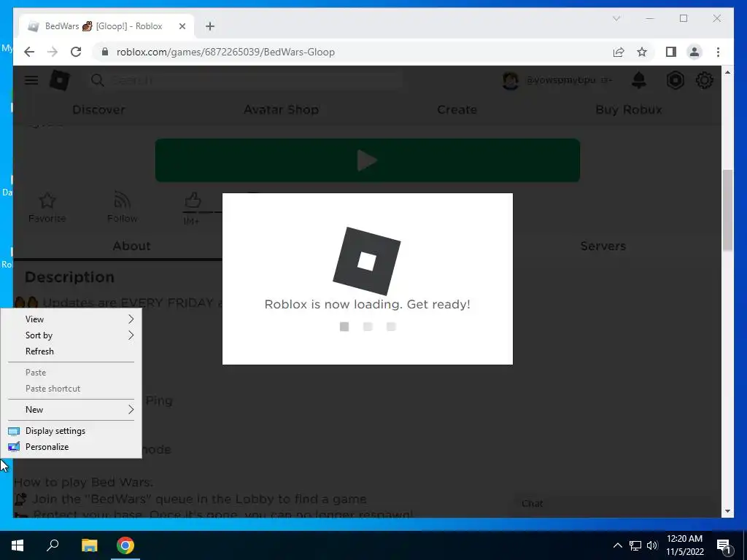747x560 pixels.
Task: Switch to the Servers tab
Action: coord(603,246)
